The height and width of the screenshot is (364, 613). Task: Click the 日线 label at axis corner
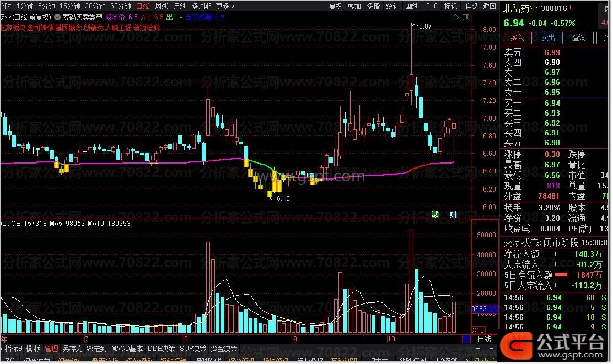pyautogui.click(x=485, y=339)
